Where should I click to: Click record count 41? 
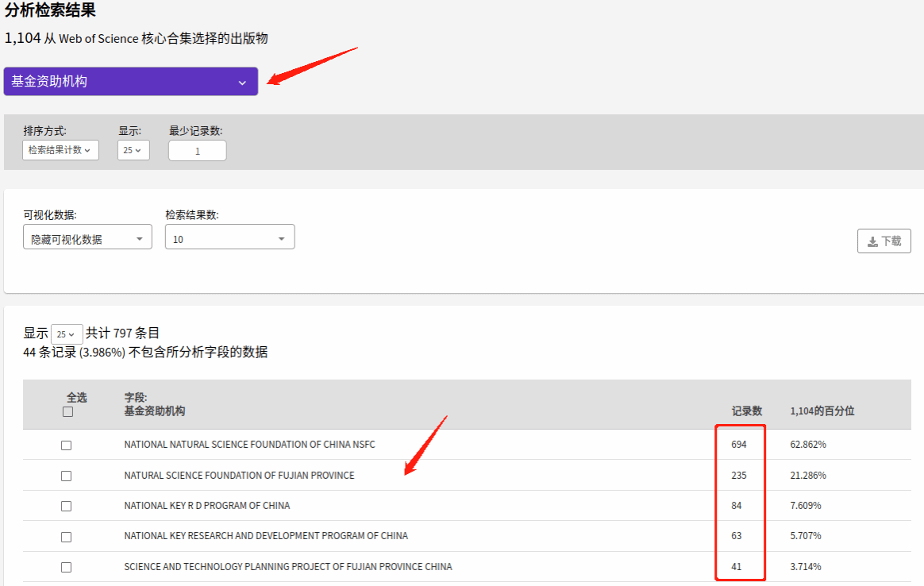737,566
